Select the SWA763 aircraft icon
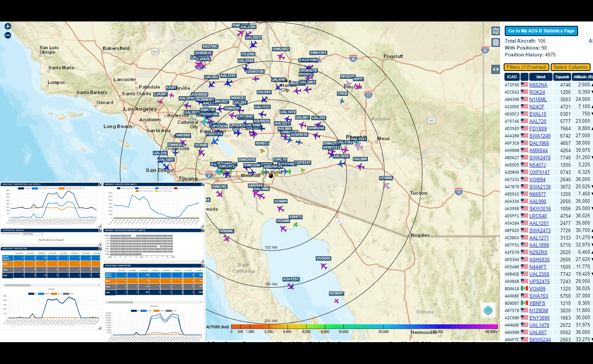Viewport: 593px width, 364px height. [x=219, y=194]
